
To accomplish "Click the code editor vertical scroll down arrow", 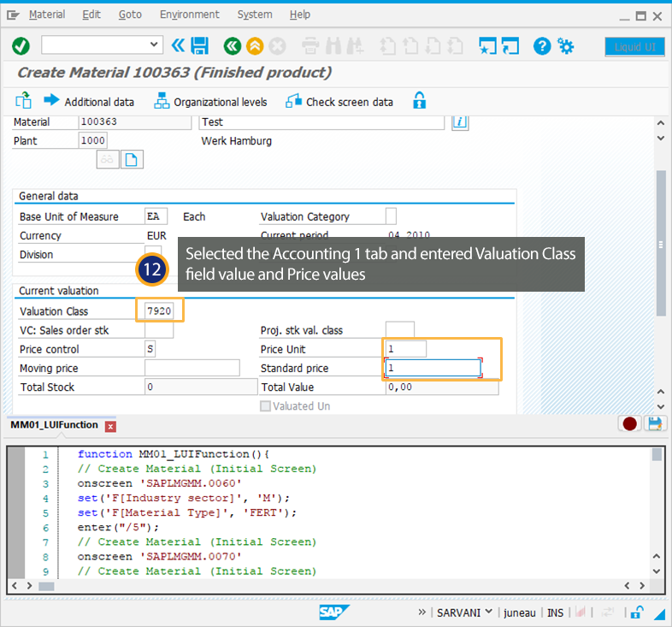I will [656, 571].
